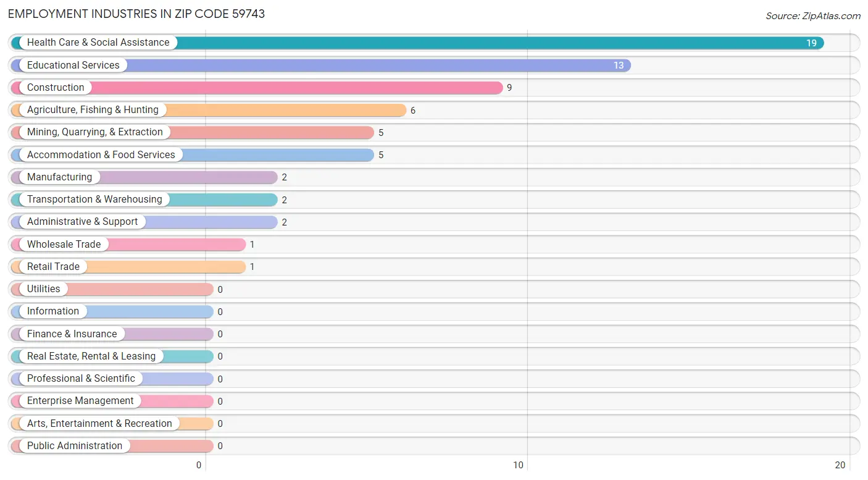The image size is (868, 480).
Task: Click the value 13 on Educational Services bar
Action: tap(619, 65)
